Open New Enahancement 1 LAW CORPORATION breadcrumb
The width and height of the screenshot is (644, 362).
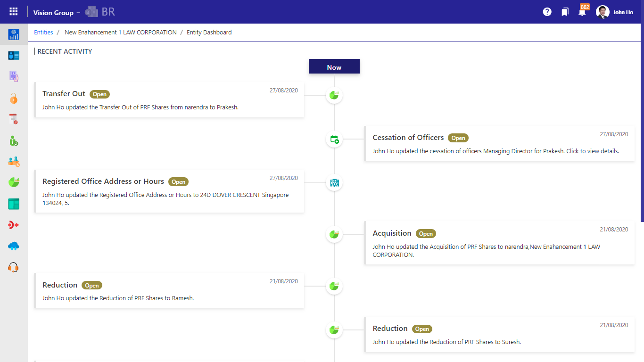click(121, 33)
